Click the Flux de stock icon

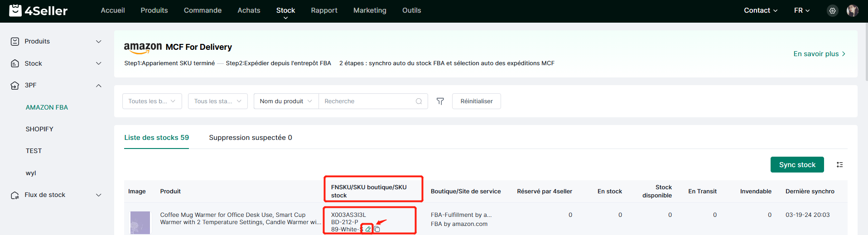[15, 195]
